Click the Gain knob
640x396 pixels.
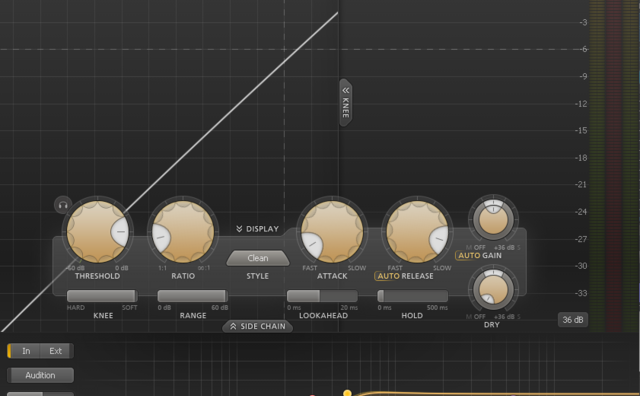tap(493, 219)
